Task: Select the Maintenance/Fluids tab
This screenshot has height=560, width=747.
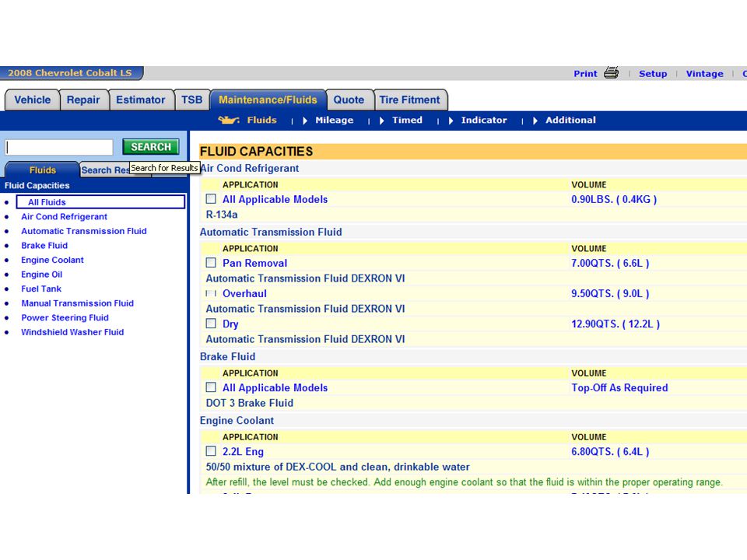Action: point(268,100)
